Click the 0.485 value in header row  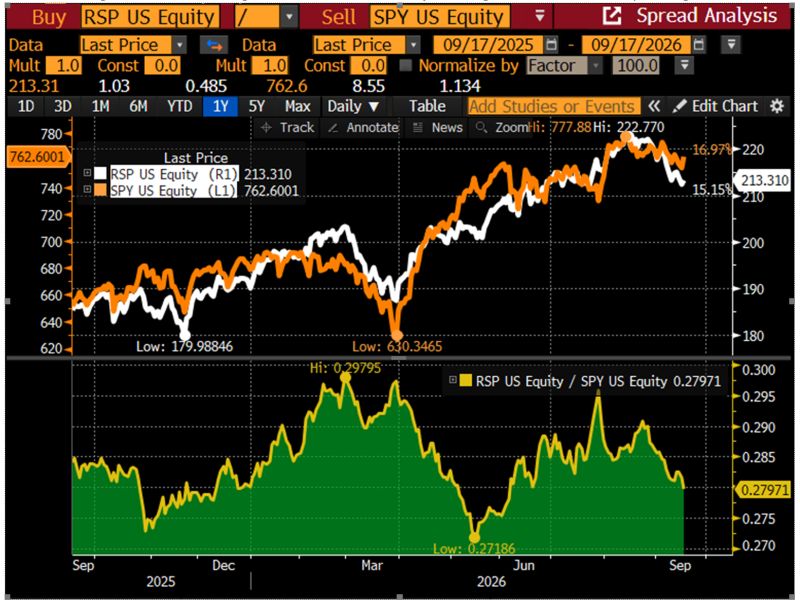[x=206, y=86]
